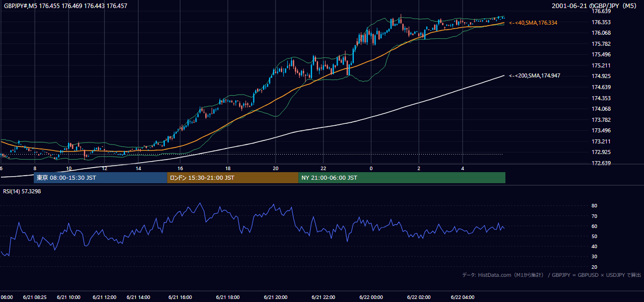Click RSI scale value 50
Screen dimensions: 644x302
click(594, 236)
